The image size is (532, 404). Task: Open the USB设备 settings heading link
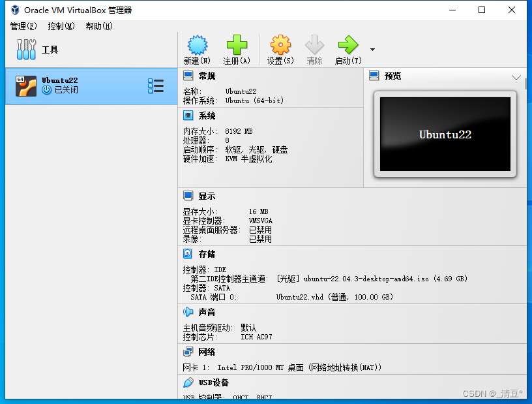(214, 382)
